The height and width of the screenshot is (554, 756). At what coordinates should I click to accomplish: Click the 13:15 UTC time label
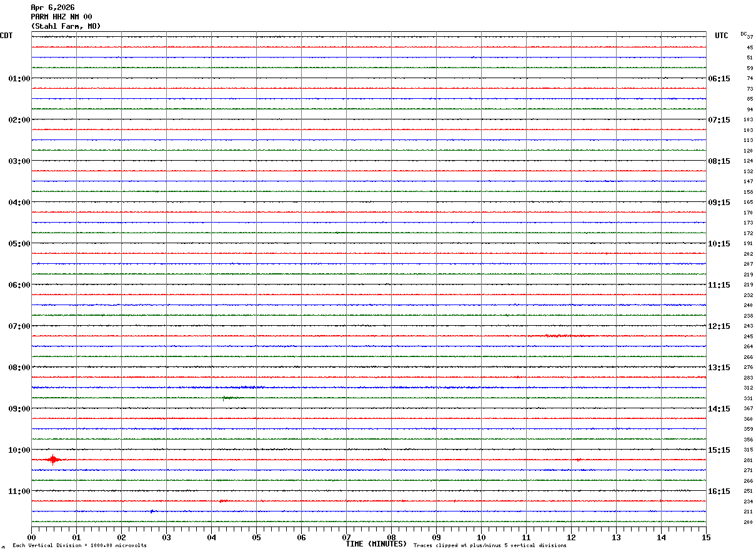pos(719,368)
